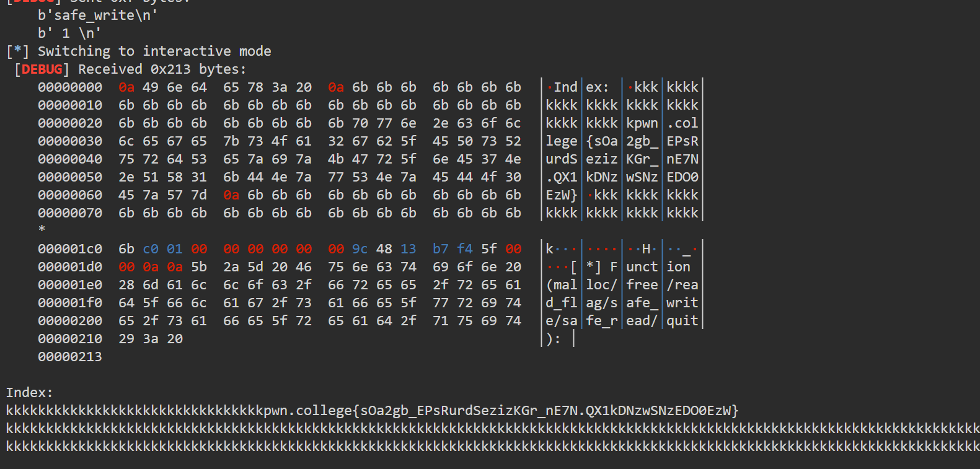Click the red DEBUG label
Screen dimensions: 980x469
coord(42,69)
